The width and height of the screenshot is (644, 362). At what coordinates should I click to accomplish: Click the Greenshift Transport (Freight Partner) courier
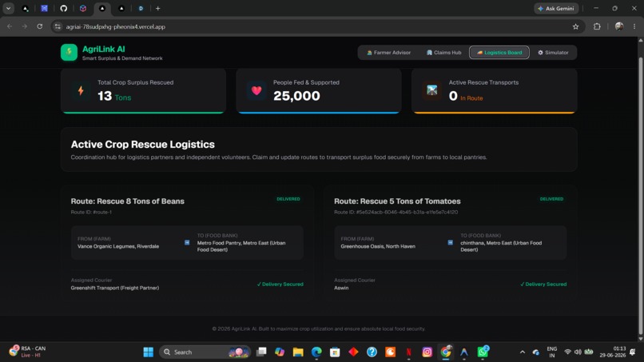point(114,288)
